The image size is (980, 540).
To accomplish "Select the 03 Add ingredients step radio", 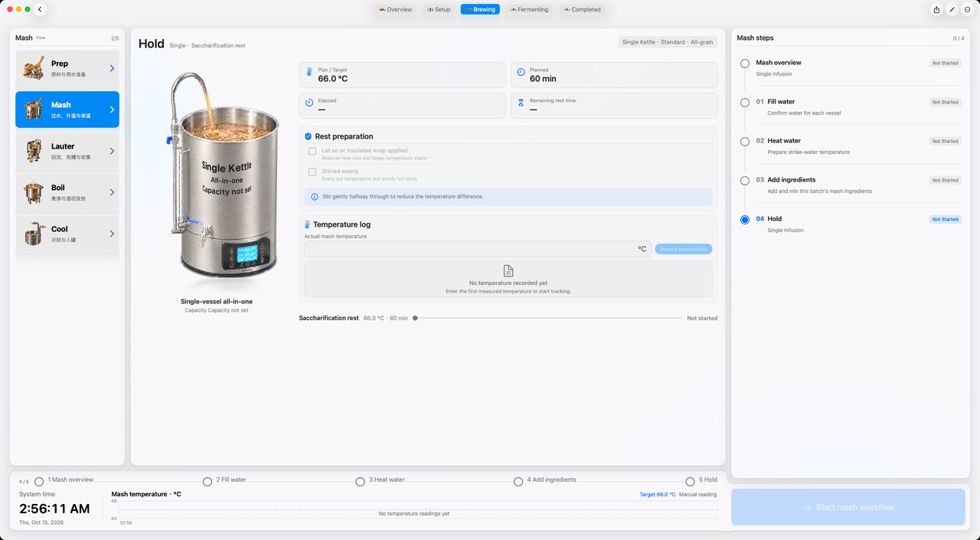I will click(745, 181).
